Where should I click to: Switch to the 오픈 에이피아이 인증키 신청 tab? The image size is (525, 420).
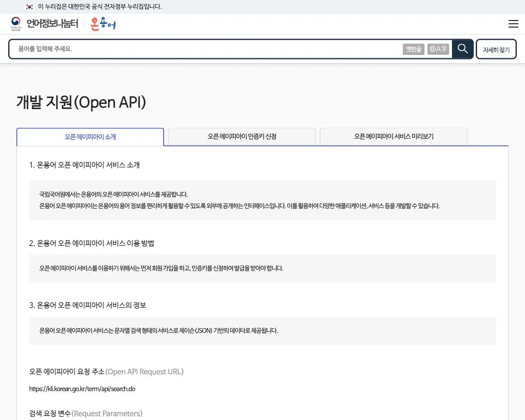242,137
